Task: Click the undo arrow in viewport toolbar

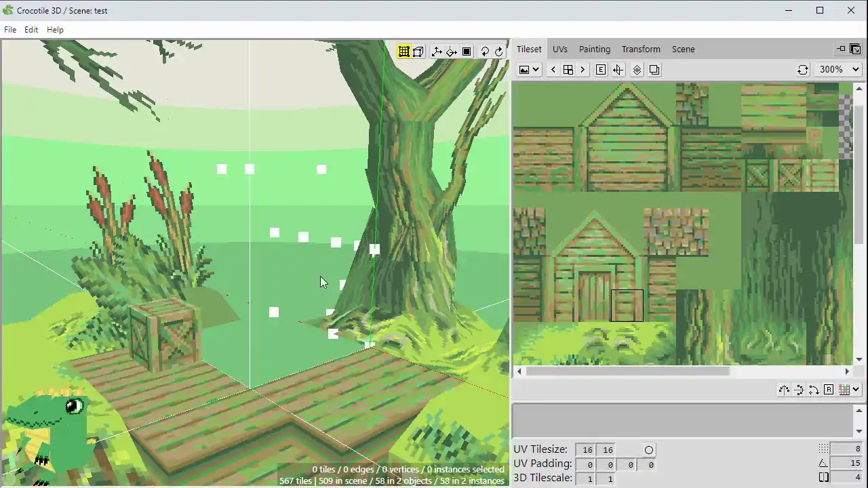Action: click(485, 52)
